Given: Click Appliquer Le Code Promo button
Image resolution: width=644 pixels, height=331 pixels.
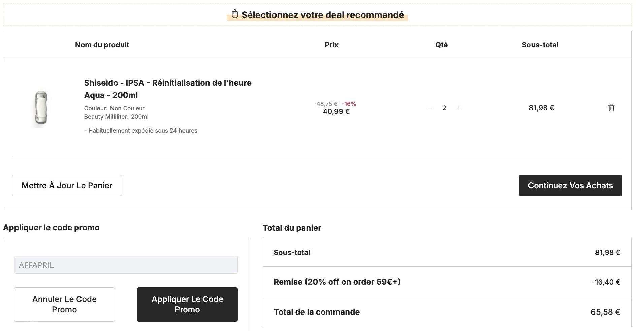Looking at the screenshot, I should [x=187, y=304].
